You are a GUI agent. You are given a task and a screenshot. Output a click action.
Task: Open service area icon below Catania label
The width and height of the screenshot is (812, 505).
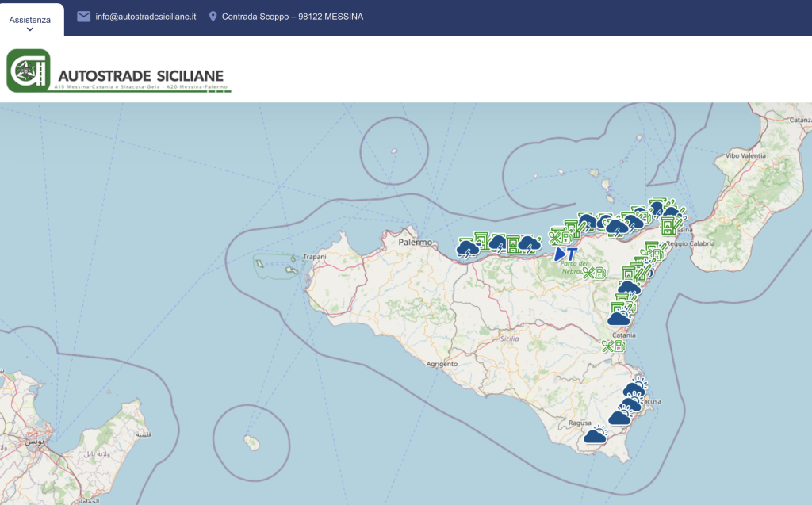[x=612, y=346]
